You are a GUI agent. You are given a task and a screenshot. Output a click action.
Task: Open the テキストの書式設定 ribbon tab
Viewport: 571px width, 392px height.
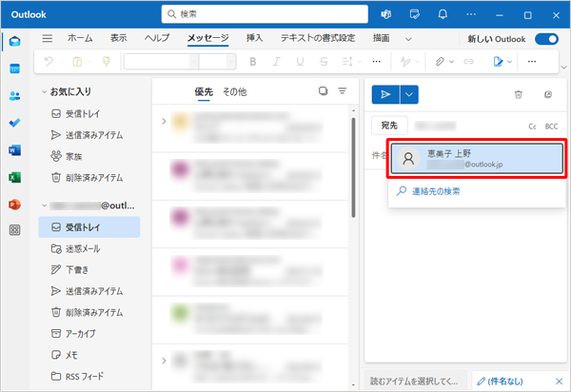(318, 38)
